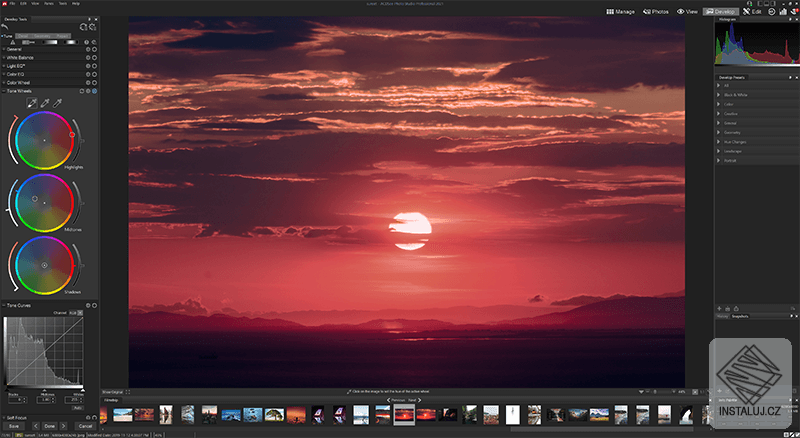Open settings gear for Color Wheel group
Screen dimensions: 800x438
tap(88, 82)
